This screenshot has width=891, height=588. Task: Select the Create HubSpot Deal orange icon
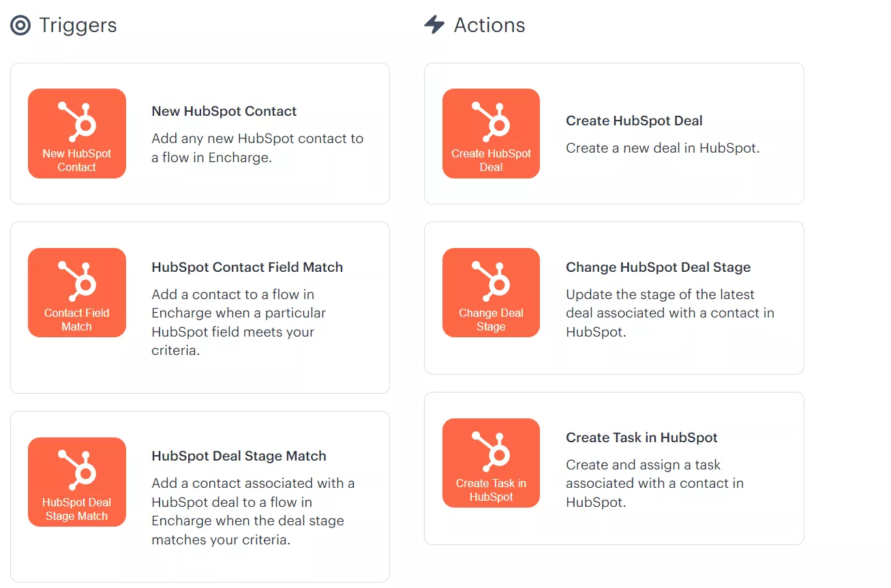(x=491, y=134)
